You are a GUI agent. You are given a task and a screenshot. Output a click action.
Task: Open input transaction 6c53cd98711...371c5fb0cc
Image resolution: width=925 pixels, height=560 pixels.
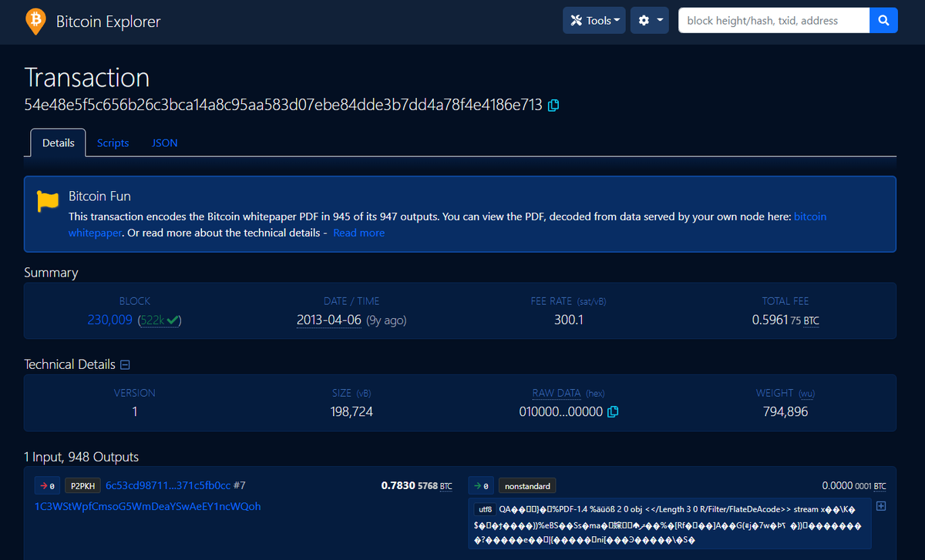pos(167,485)
